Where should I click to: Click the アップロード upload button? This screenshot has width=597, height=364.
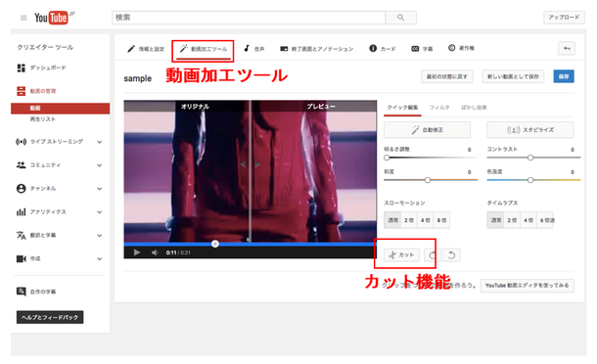click(564, 18)
